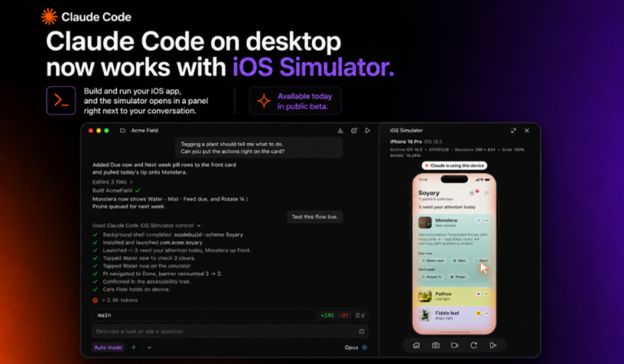624x364 pixels.
Task: Click the main branch field
Action: pos(204,315)
